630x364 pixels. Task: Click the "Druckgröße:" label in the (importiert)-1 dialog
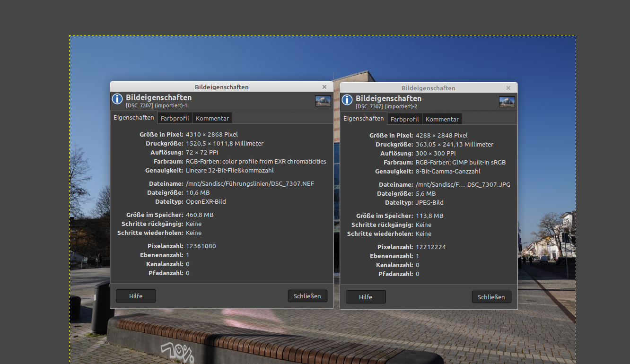click(165, 143)
